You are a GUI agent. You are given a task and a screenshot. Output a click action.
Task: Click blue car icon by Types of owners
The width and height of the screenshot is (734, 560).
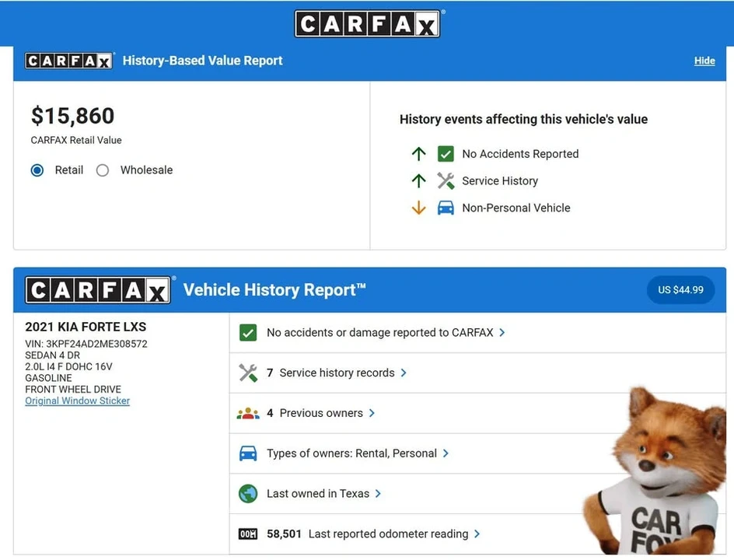click(248, 453)
